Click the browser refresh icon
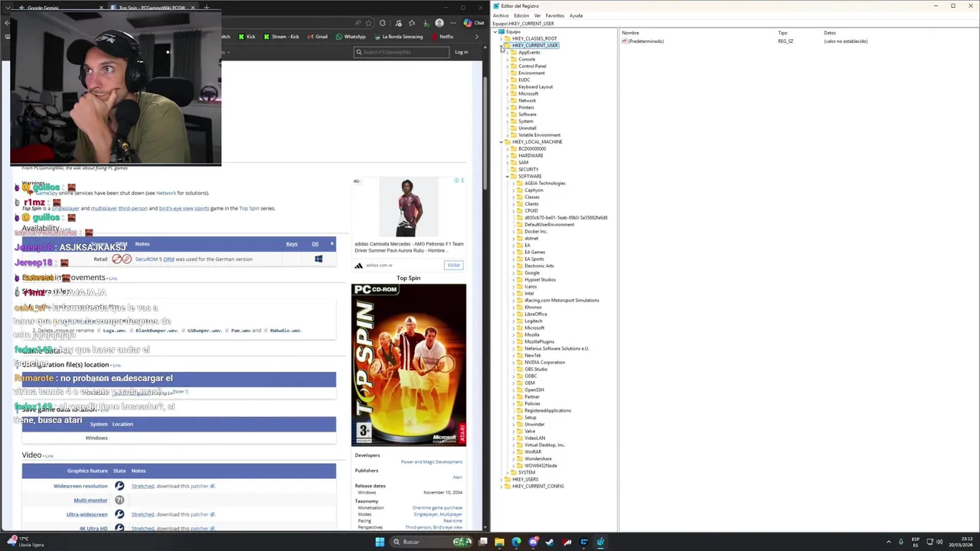This screenshot has width=980, height=551. click(382, 23)
